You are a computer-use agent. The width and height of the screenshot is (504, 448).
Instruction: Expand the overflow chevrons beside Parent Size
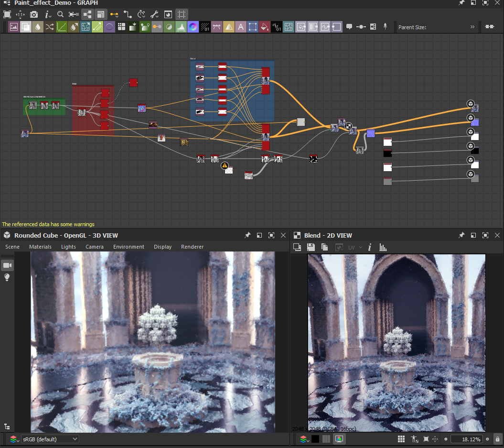click(x=472, y=27)
